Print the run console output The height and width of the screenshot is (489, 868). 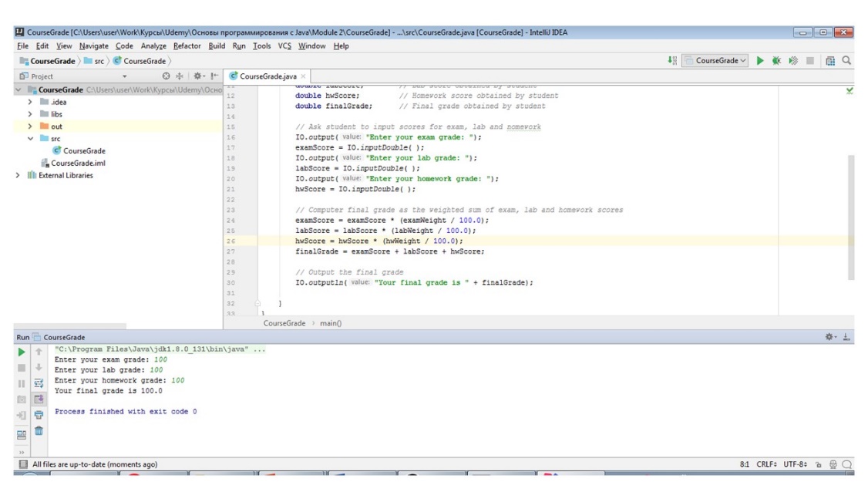(x=39, y=415)
